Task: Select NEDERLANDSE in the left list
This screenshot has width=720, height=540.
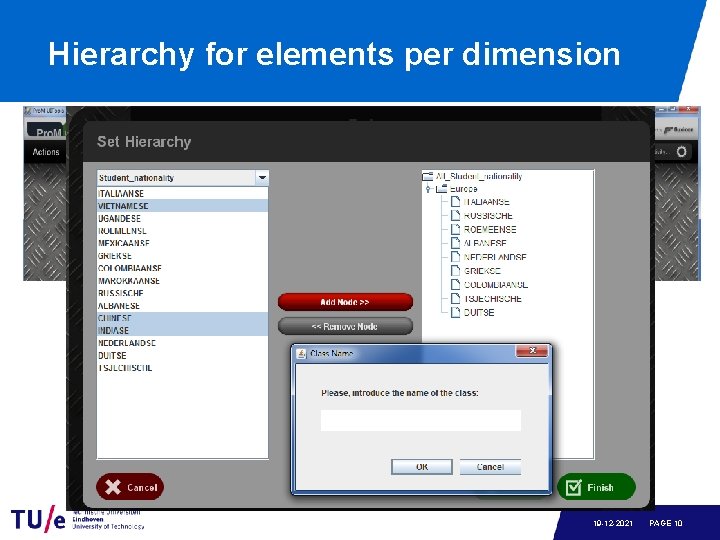Action: click(182, 343)
